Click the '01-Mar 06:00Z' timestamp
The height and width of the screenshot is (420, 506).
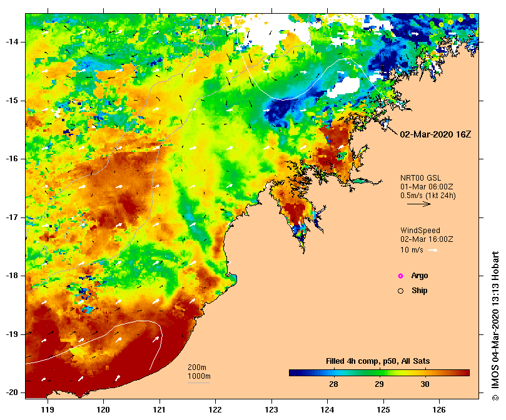pos(427,187)
